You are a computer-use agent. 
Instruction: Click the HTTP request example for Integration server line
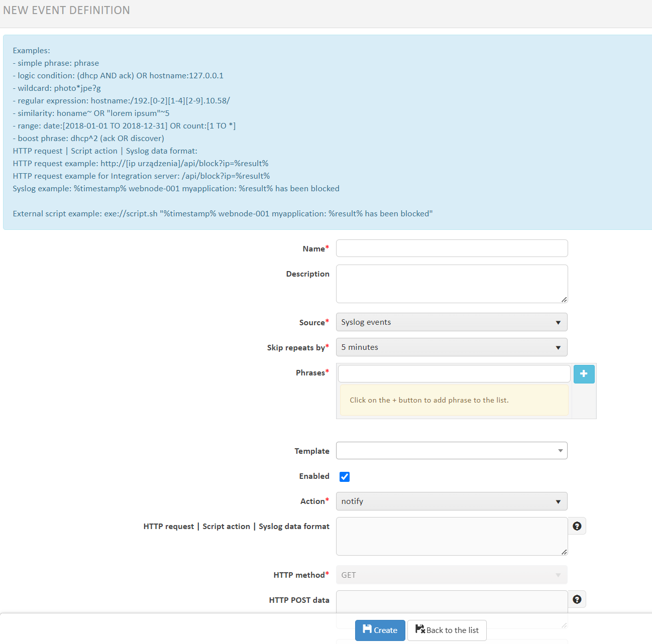pyautogui.click(x=142, y=176)
